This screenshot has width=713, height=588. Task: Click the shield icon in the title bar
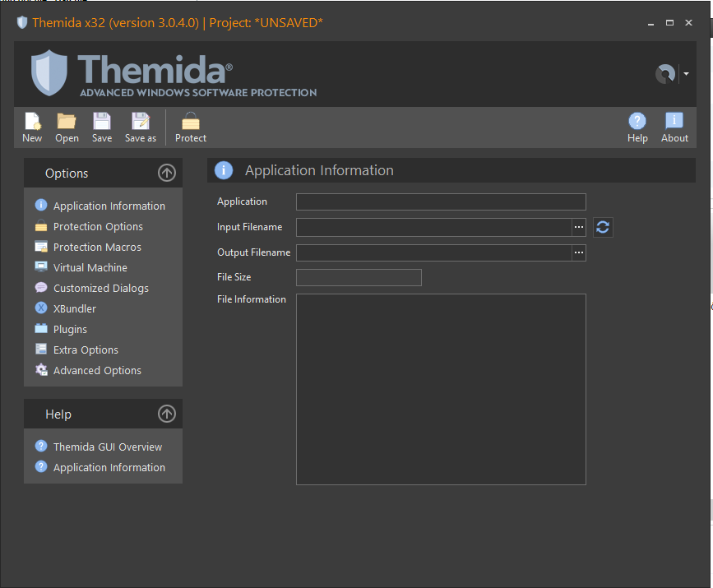click(x=22, y=22)
